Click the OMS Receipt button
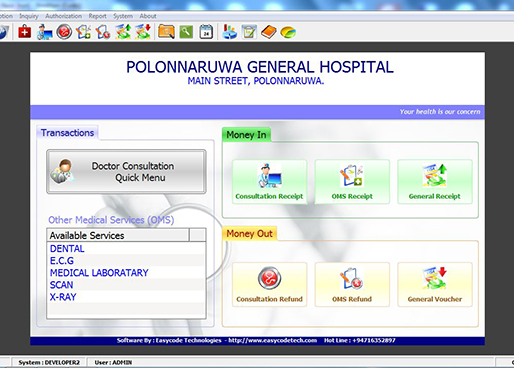The image size is (514, 368). (x=352, y=182)
